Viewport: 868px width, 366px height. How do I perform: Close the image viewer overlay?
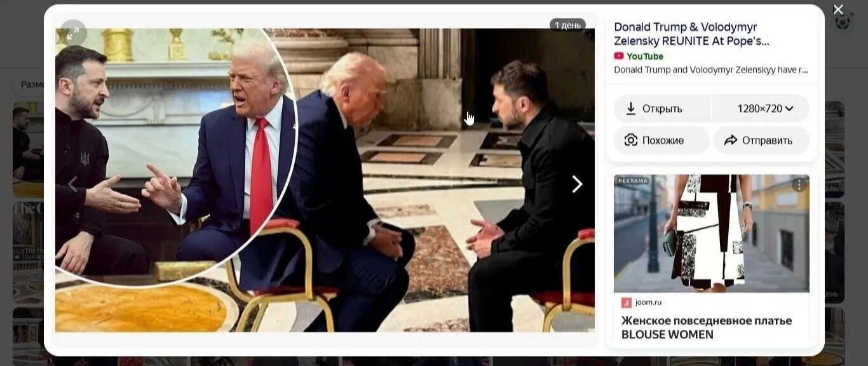838,10
